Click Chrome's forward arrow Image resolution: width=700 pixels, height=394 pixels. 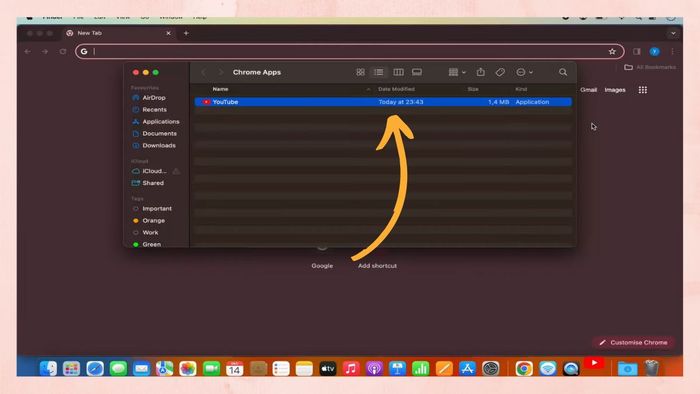point(45,52)
